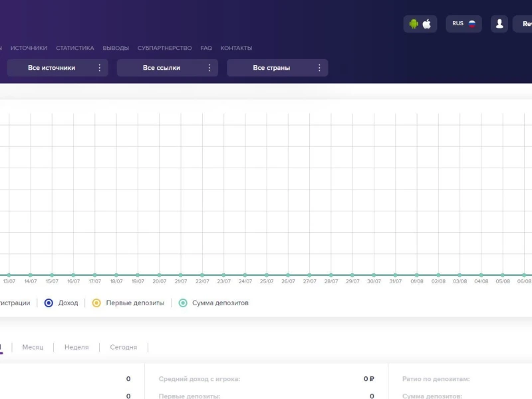Click the Russian flag icon
Viewport: 532px width, 399px height.
pos(472,24)
